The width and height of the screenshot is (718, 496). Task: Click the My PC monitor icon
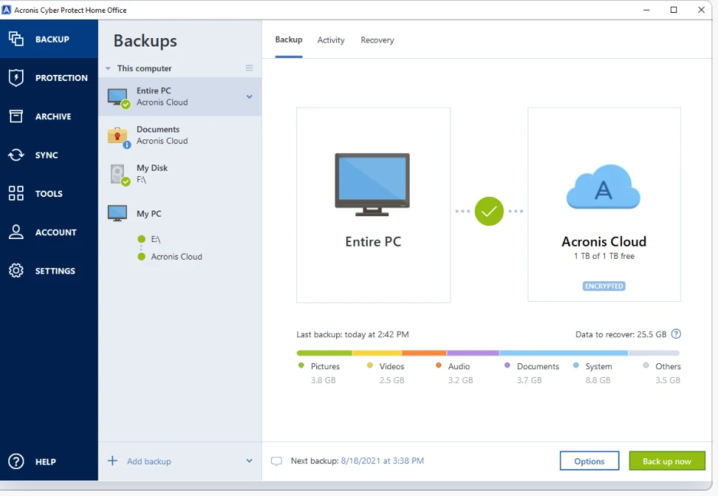point(117,213)
